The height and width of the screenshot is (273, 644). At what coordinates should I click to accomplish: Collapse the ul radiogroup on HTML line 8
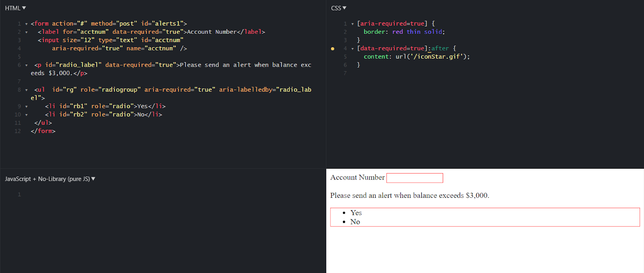27,90
